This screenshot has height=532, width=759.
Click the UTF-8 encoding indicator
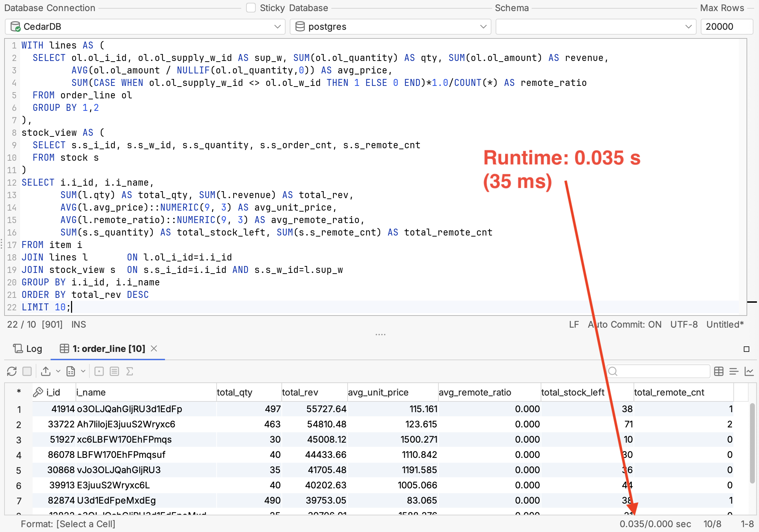click(683, 324)
